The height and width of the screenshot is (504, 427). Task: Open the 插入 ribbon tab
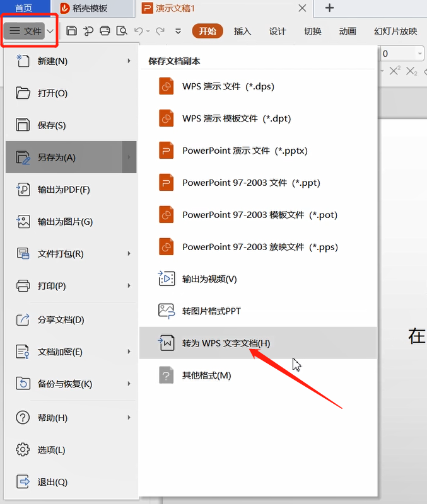click(x=242, y=31)
